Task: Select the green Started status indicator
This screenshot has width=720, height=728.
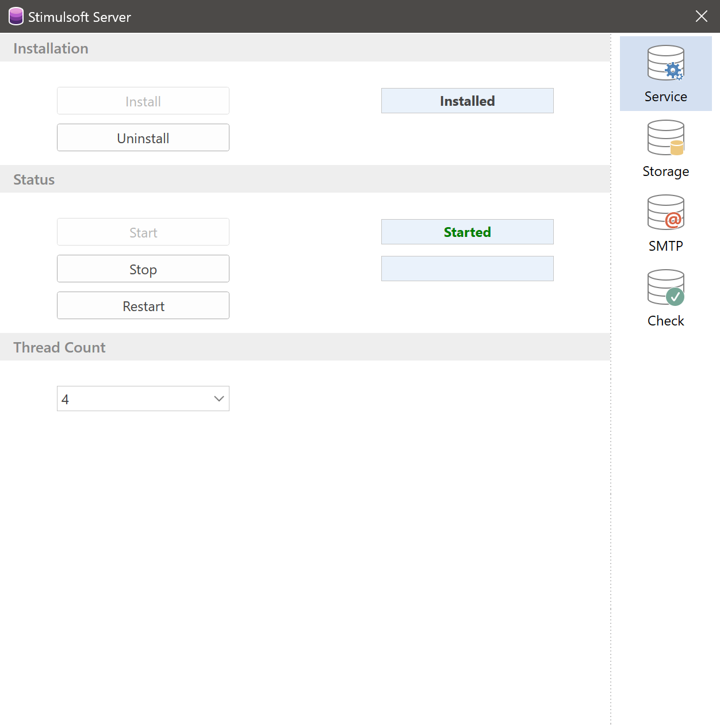Action: tap(467, 232)
